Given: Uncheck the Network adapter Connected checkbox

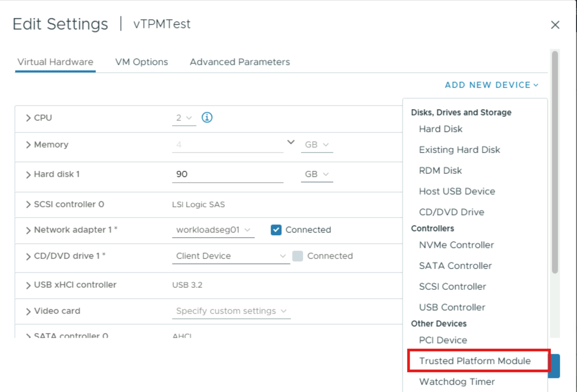Looking at the screenshot, I should point(276,230).
